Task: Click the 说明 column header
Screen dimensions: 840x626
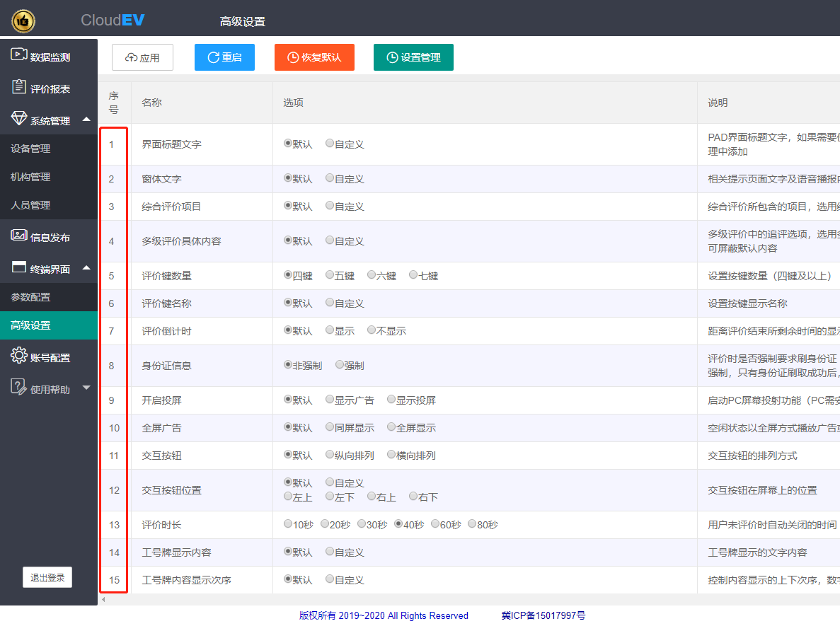Action: tap(718, 103)
